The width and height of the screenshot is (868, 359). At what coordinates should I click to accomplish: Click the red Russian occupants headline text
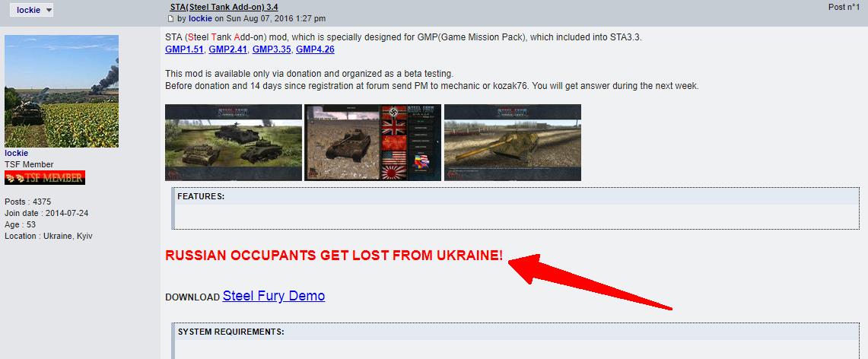point(334,256)
